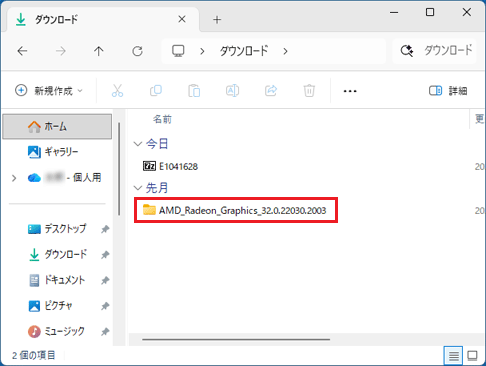Click the navigation pane vertical scrollbar
486x366 pixels.
point(119,169)
